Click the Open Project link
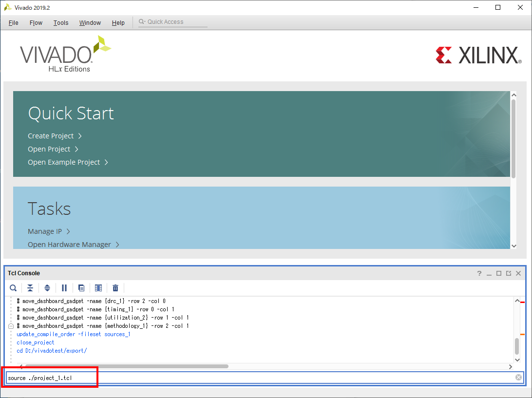Screen dimensions: 532x398 (x=53, y=149)
